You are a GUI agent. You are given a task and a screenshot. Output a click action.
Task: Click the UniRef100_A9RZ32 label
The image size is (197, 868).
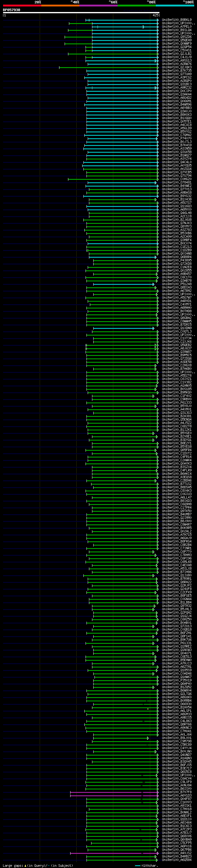(176, 88)
